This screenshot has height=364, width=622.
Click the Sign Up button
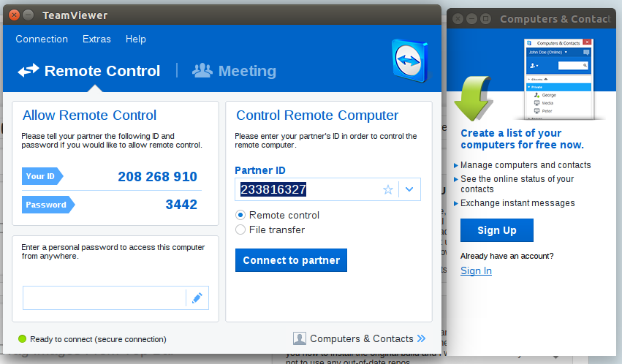496,230
